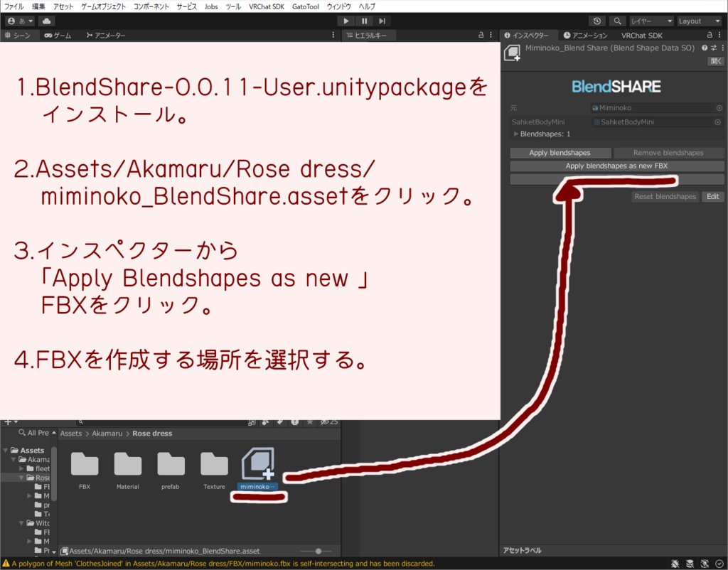Click Akamaru in the project breadcrumb
The image size is (728, 570).
(107, 433)
